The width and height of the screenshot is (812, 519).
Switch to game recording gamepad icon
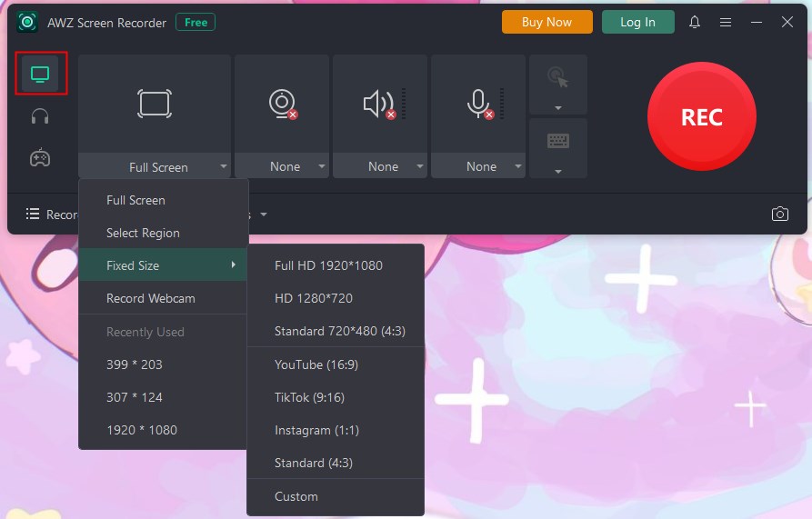pyautogui.click(x=40, y=157)
